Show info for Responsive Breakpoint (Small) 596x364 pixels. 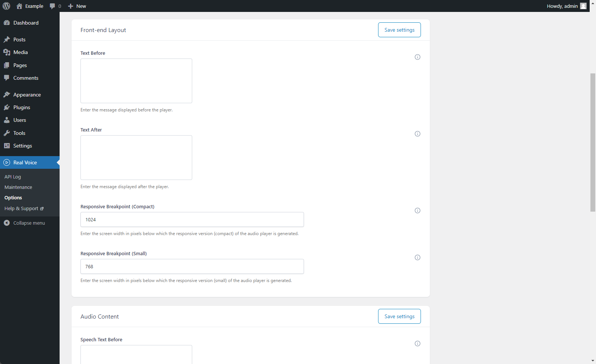click(x=418, y=257)
